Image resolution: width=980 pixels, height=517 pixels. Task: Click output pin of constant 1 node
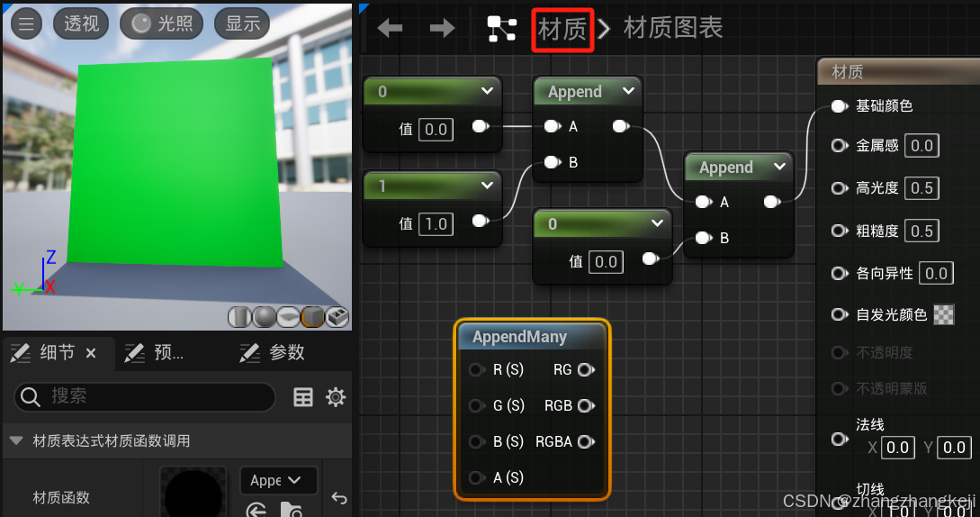[x=481, y=221]
